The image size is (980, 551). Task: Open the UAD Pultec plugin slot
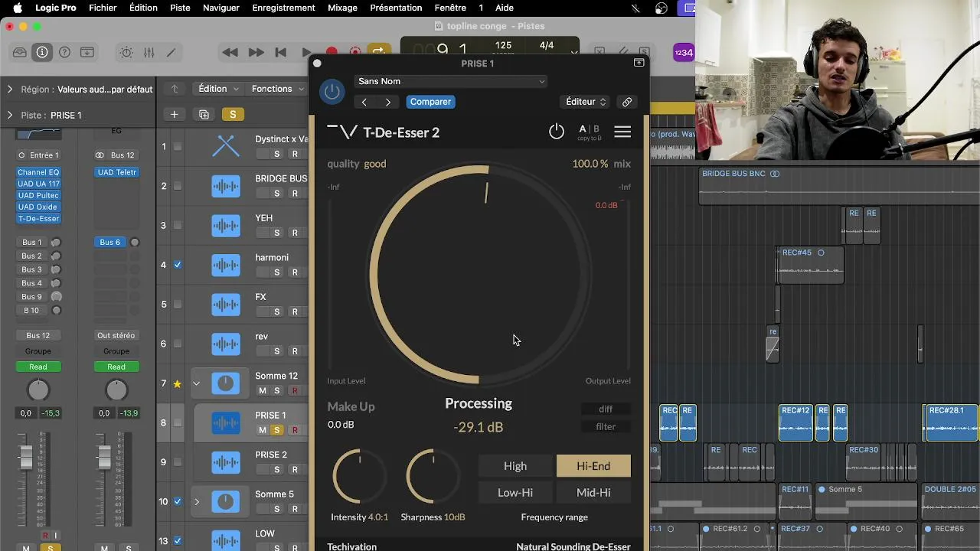pos(38,195)
